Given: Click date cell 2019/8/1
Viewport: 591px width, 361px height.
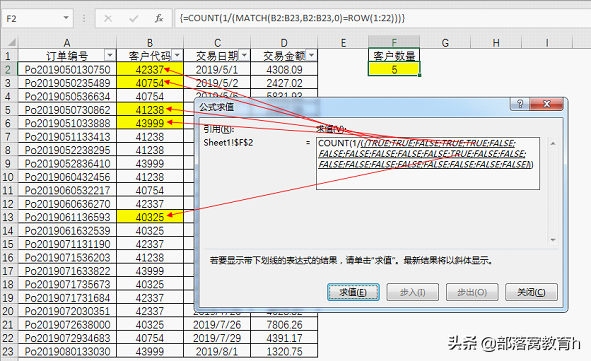Looking at the screenshot, I should 217,352.
